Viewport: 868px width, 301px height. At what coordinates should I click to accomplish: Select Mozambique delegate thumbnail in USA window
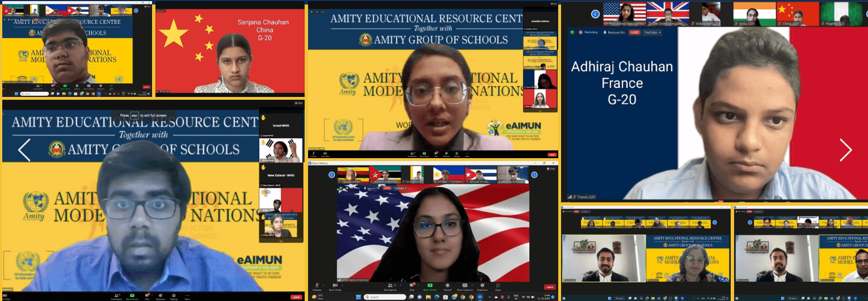click(385, 175)
